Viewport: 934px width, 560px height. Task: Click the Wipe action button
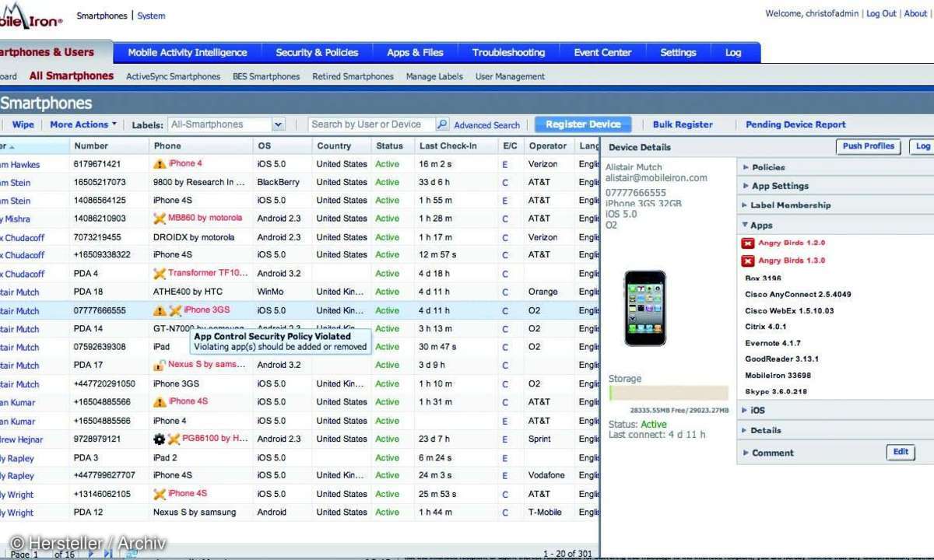[23, 124]
